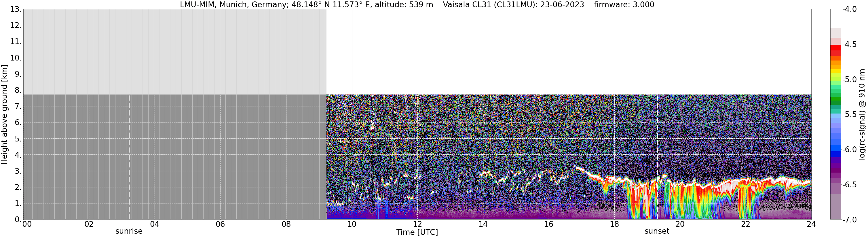Click the x-axis tick label '00'
868x238 pixels.
[27, 224]
